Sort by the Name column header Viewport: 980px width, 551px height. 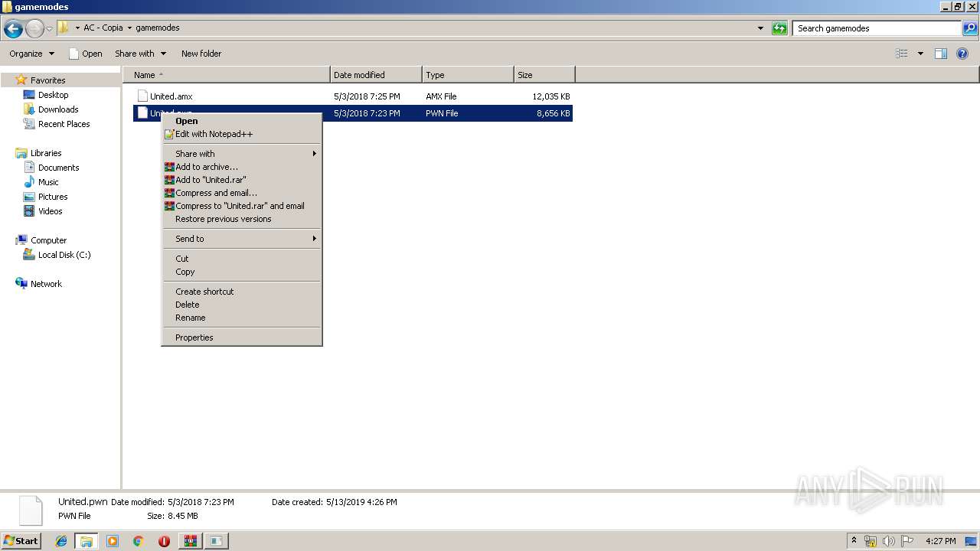click(x=227, y=75)
